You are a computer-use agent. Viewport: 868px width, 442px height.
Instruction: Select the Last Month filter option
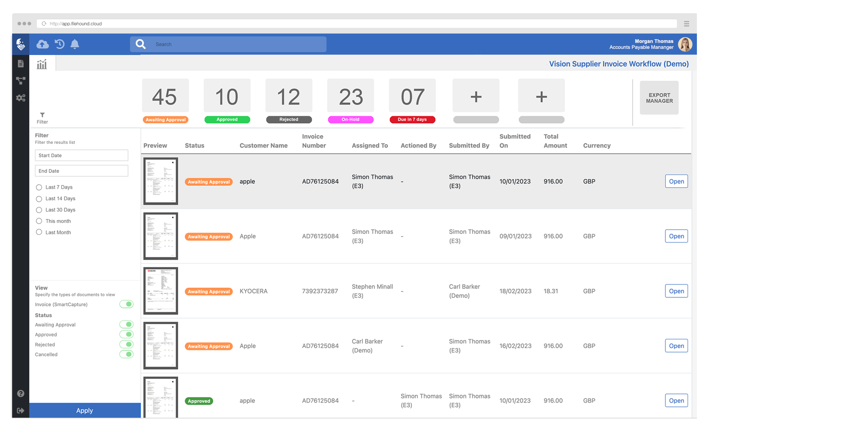coord(39,232)
